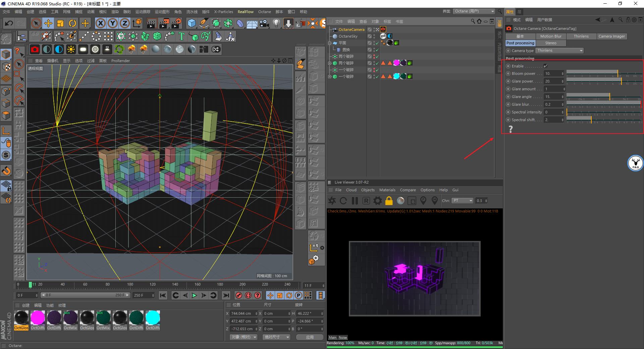The image size is (644, 349).
Task: Enable the Post processing Enable checkbox
Action: coord(546,66)
